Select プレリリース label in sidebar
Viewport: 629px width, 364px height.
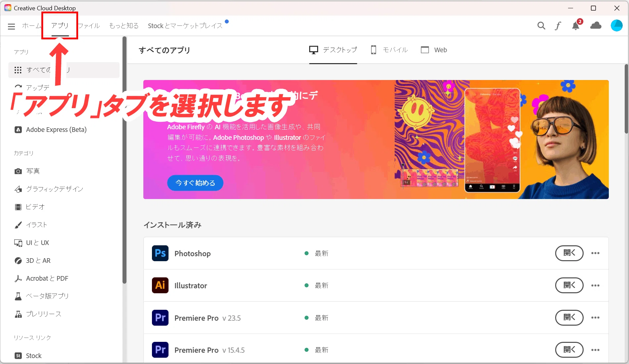click(44, 314)
